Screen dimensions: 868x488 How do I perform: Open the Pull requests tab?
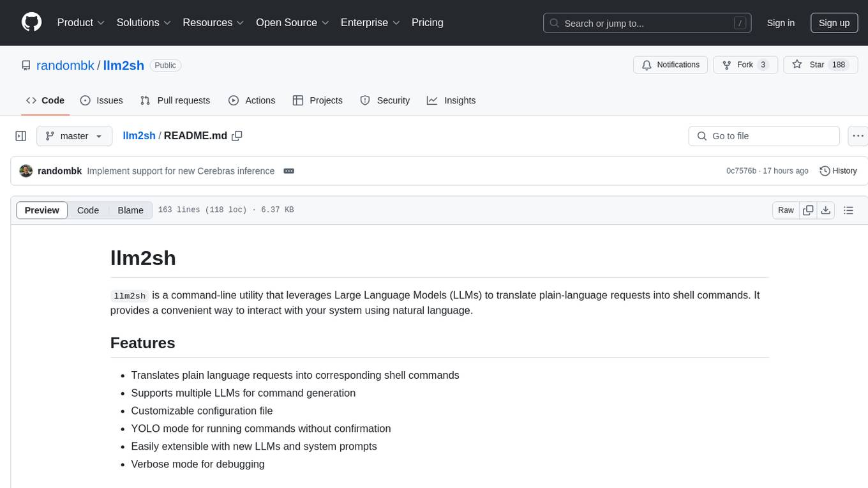pos(175,100)
